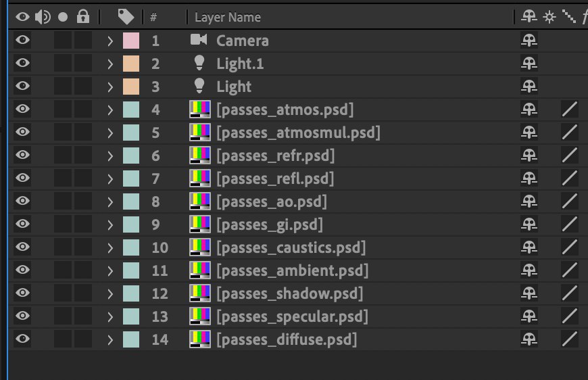Click the footage icon of passes_refl.psd
Viewport: 588px width, 380px height.
click(x=200, y=179)
